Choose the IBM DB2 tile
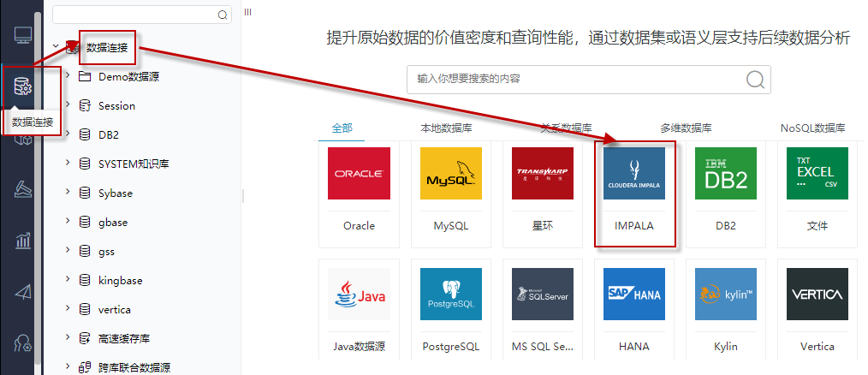The height and width of the screenshot is (375, 868). pyautogui.click(x=726, y=193)
